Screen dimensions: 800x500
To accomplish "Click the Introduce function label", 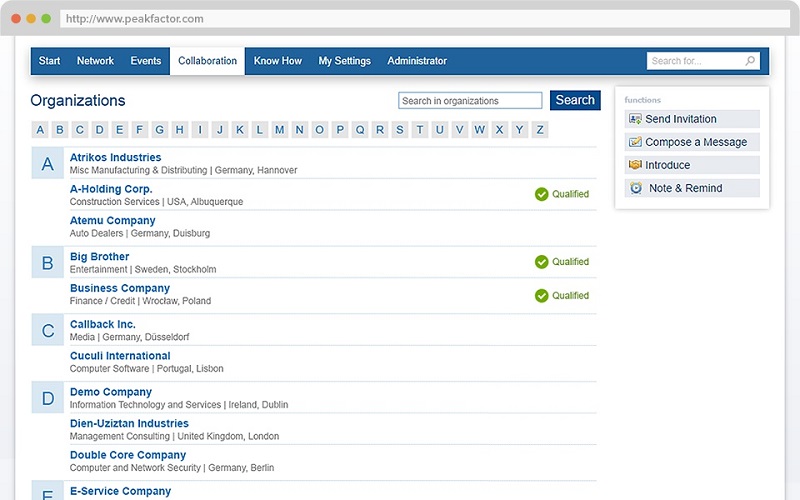I will (667, 165).
